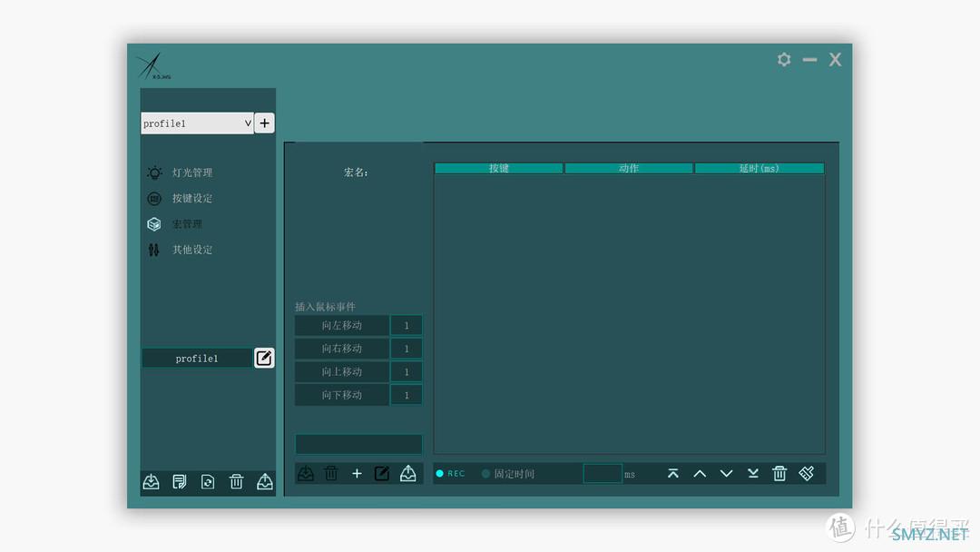The image size is (980, 552).
Task: Insert 向上移动 move-up mouse event
Action: coord(342,371)
